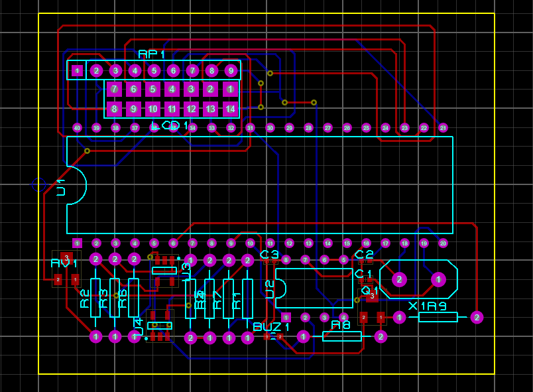533x392 pixels.
Task: Pick LCD1 connector pad 10
Action: point(152,109)
